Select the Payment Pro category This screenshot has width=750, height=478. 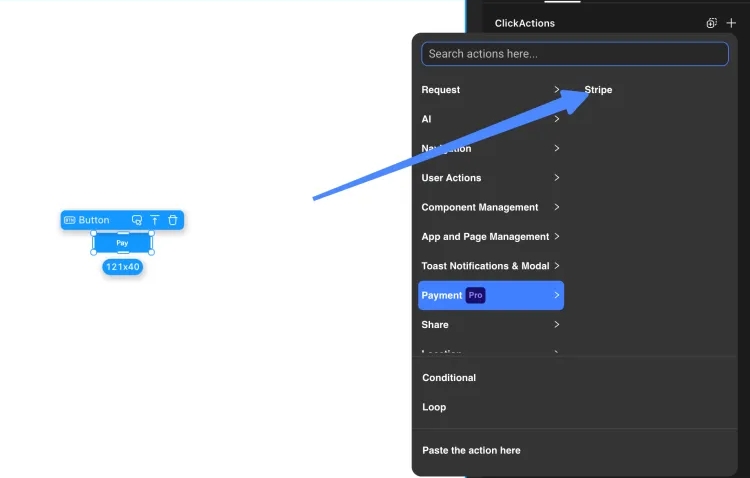(491, 295)
